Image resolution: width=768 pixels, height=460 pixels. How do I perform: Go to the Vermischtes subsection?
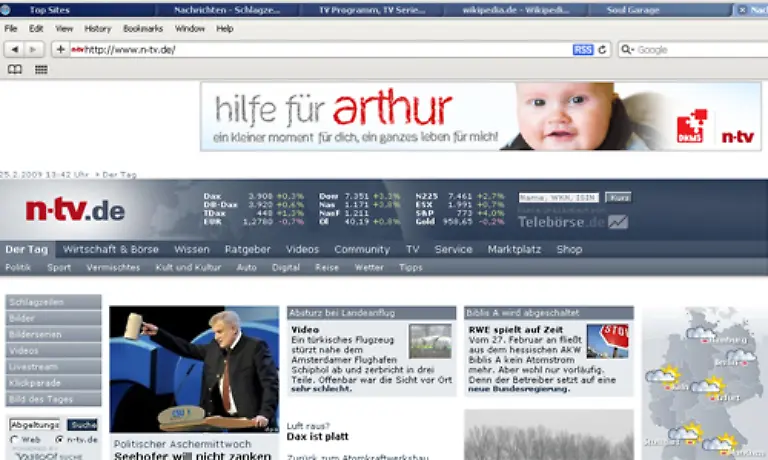[x=113, y=267]
